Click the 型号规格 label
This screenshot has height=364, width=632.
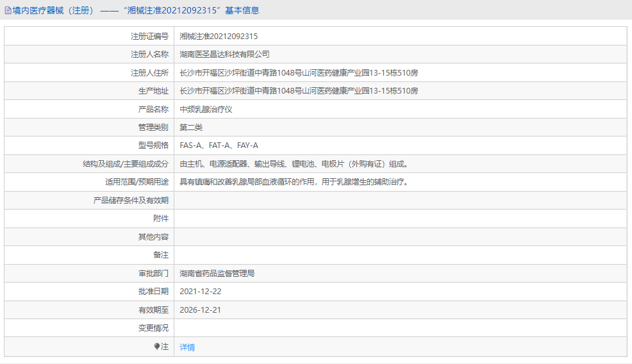pos(153,145)
